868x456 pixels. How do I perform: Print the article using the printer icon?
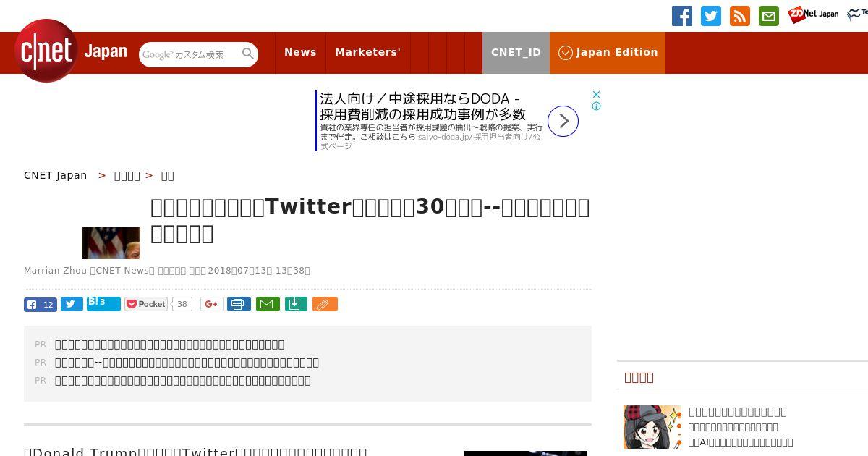(239, 304)
